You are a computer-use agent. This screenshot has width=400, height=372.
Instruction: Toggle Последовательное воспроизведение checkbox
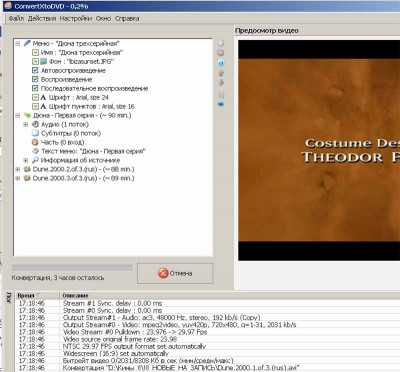(x=35, y=88)
